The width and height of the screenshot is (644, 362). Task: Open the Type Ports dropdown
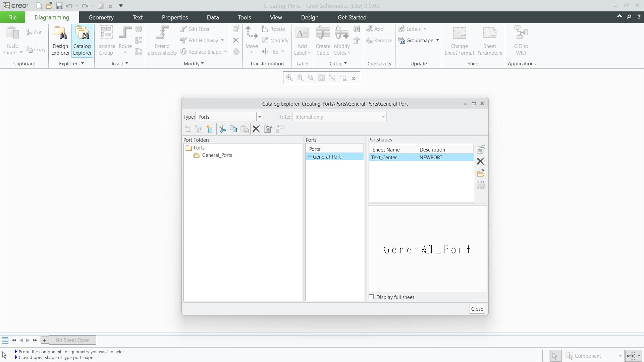point(260,117)
